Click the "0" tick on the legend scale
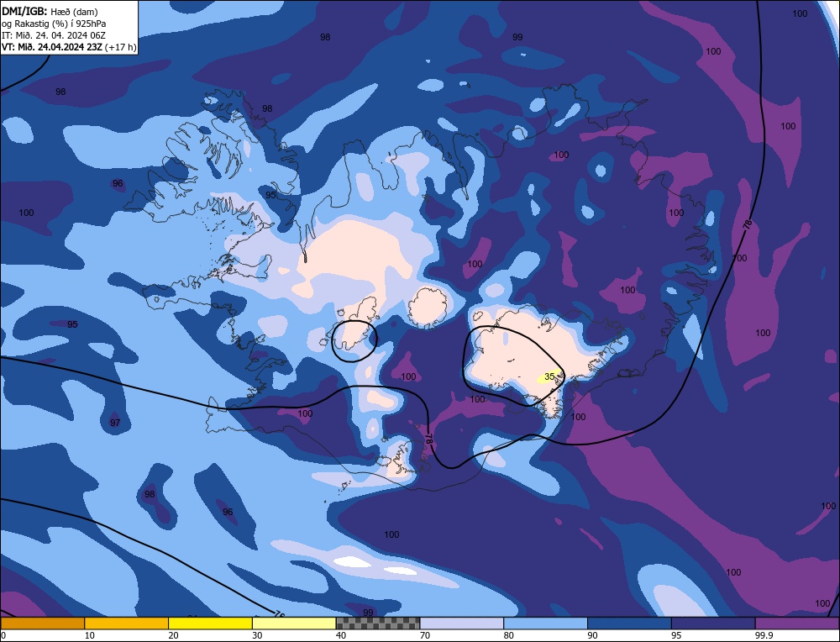 click(3, 635)
